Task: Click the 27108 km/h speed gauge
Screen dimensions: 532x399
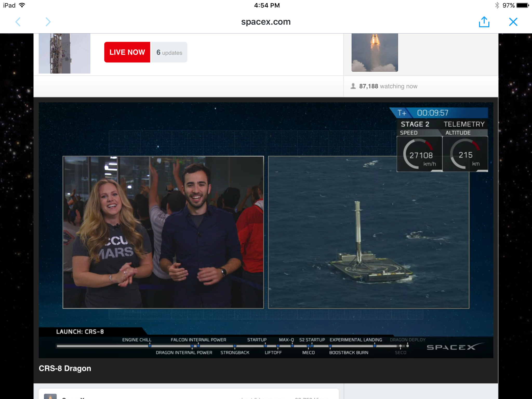Action: (419, 154)
